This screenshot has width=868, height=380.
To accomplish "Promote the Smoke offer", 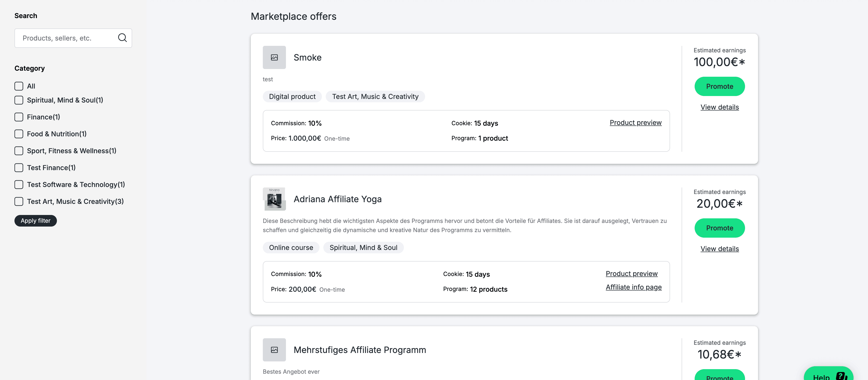I will (x=719, y=86).
